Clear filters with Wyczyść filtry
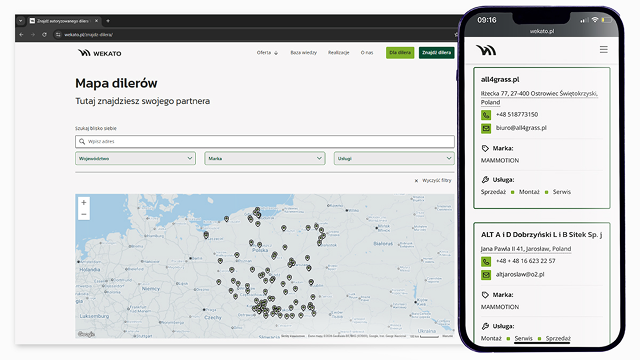The height and width of the screenshot is (360, 640). [433, 180]
